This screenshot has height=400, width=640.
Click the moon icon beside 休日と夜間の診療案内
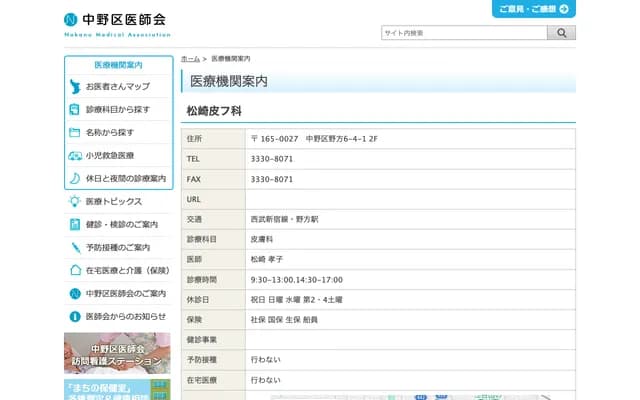pos(75,178)
